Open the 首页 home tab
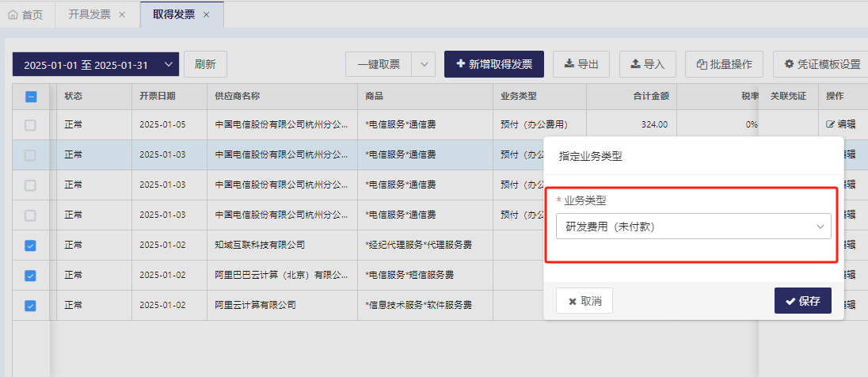Screen dimensions: 868x377 click(27, 15)
